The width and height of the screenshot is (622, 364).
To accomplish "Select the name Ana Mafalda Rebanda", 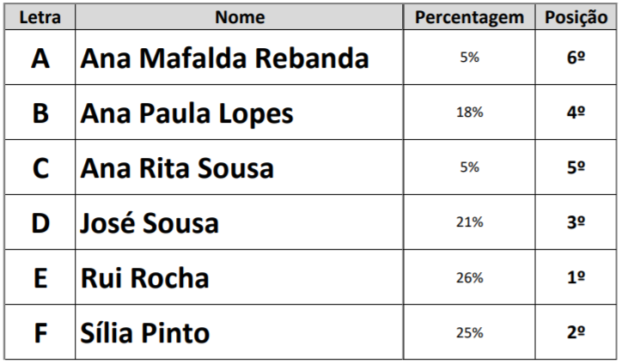I will pyautogui.click(x=224, y=58).
